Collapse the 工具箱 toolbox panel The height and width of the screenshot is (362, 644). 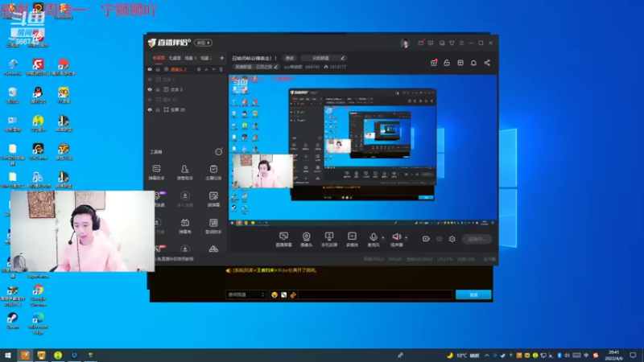[218, 152]
